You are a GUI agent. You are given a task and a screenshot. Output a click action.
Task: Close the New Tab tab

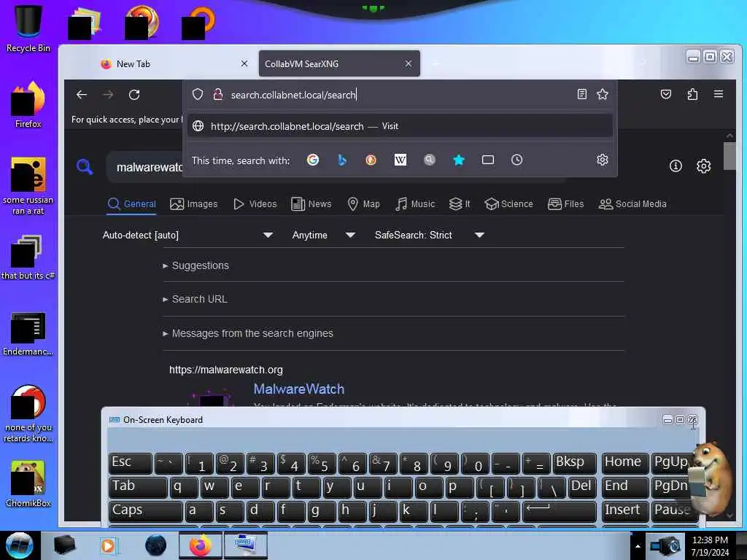pyautogui.click(x=244, y=63)
